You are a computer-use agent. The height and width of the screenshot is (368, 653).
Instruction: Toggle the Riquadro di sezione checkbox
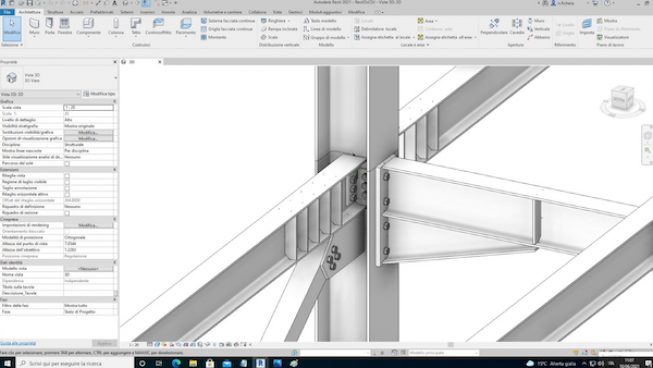[x=67, y=213]
